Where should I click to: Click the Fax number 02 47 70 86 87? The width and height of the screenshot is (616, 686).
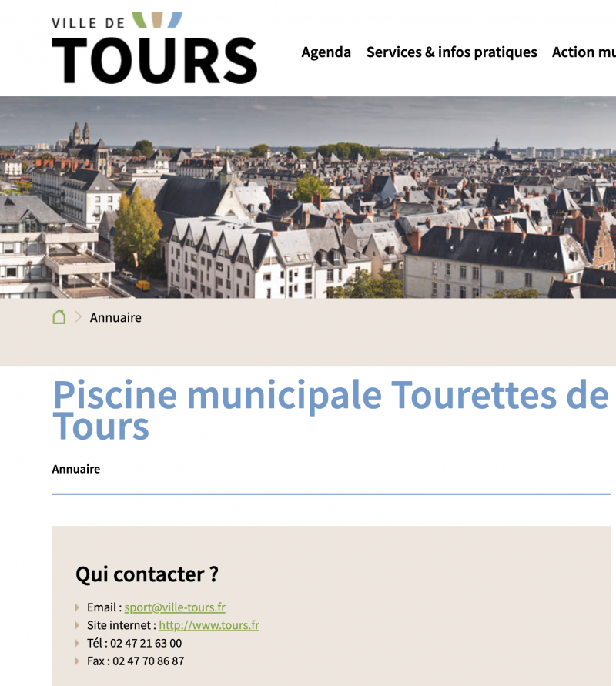(x=148, y=661)
